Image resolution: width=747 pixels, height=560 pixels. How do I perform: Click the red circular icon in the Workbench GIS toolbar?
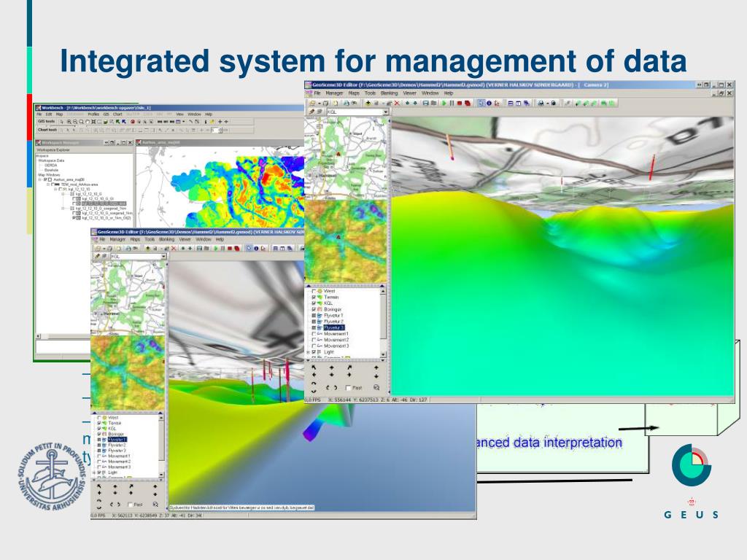(133, 122)
